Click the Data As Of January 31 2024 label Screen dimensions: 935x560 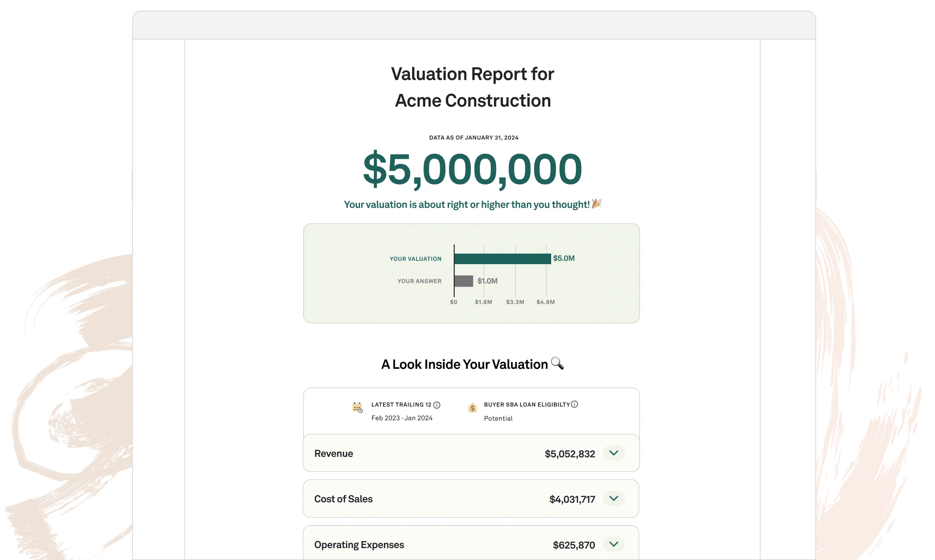pos(472,137)
